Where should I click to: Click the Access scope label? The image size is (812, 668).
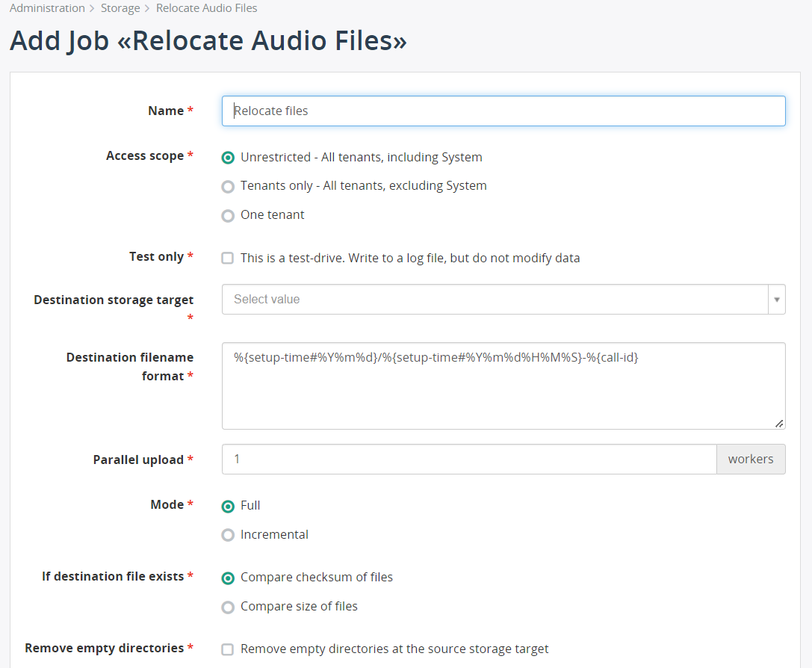[x=145, y=156]
